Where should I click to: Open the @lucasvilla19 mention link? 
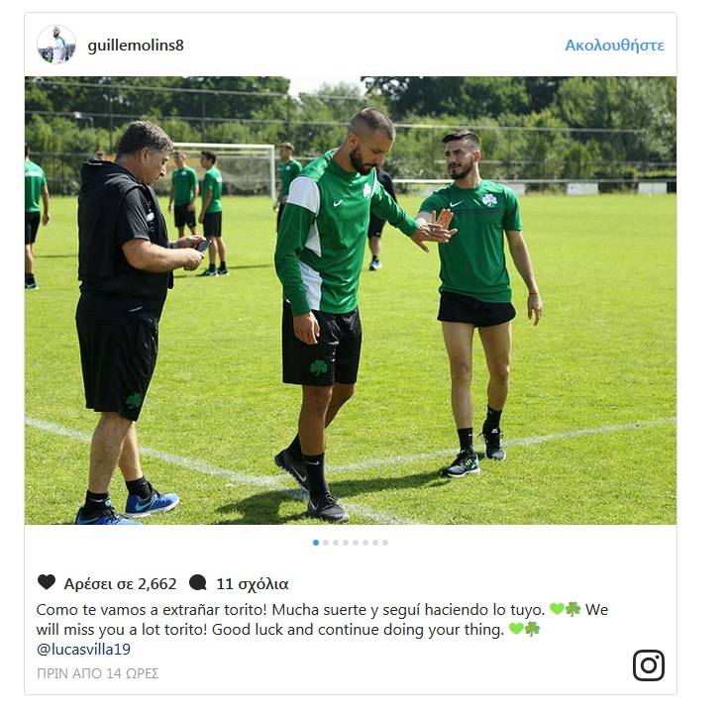[x=83, y=649]
